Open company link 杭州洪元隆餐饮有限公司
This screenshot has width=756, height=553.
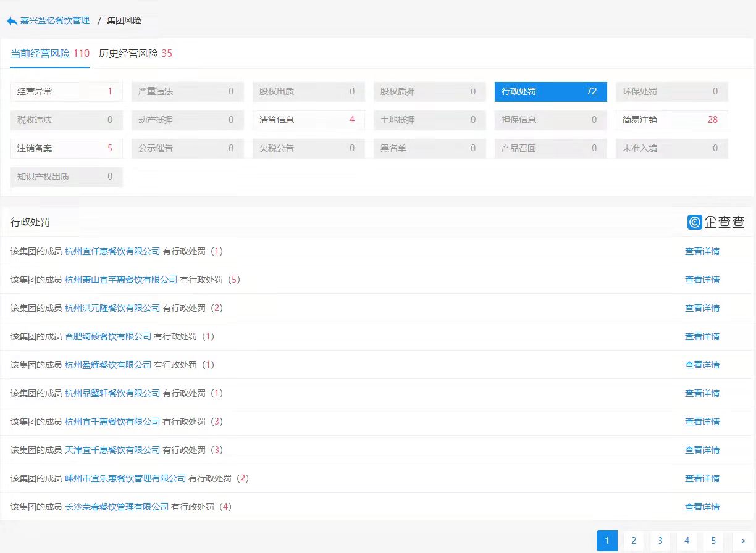click(x=112, y=309)
